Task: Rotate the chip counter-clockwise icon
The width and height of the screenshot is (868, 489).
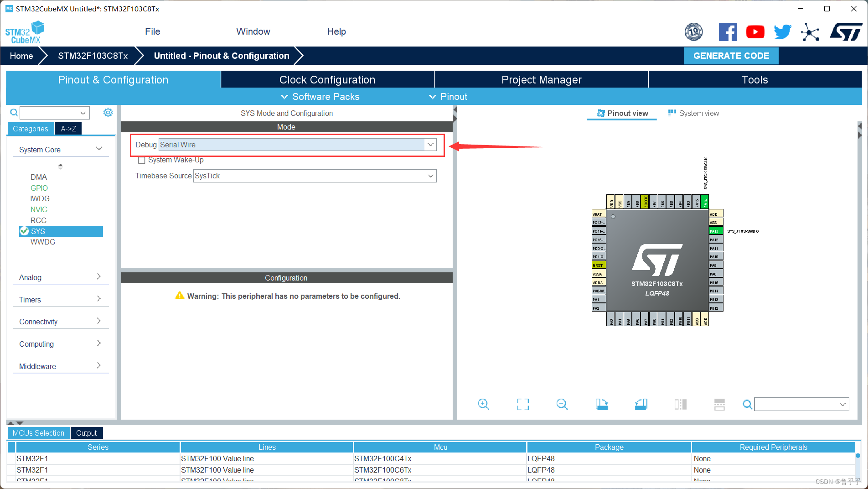Action: 641,404
